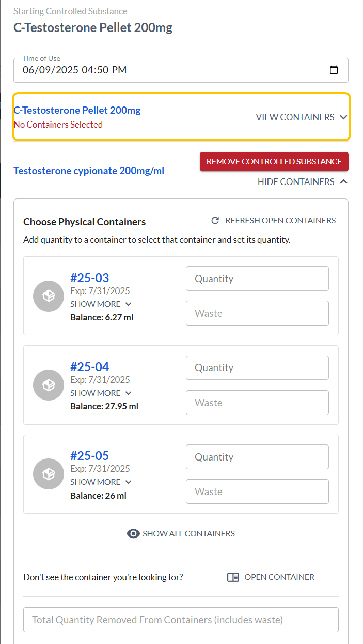Expand Show More for container #25-05
This screenshot has height=644, width=363.
[x=101, y=482]
